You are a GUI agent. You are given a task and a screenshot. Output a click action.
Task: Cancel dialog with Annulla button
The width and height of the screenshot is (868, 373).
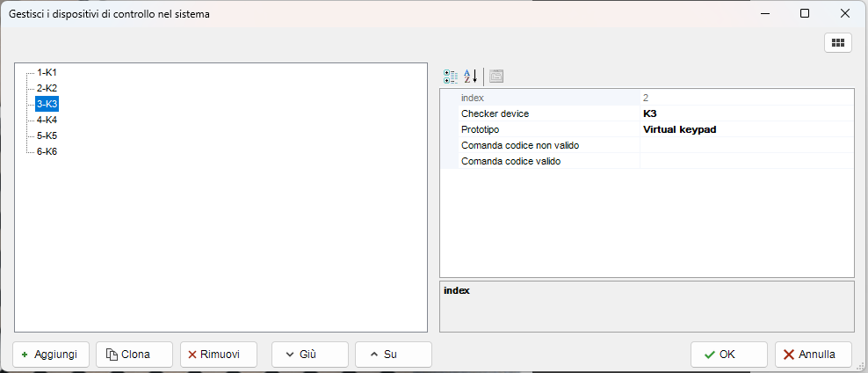pyautogui.click(x=813, y=355)
